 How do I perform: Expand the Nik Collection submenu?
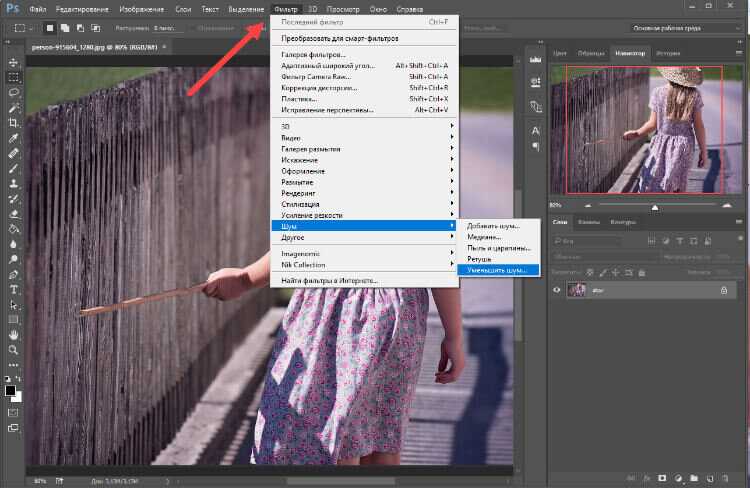point(364,265)
